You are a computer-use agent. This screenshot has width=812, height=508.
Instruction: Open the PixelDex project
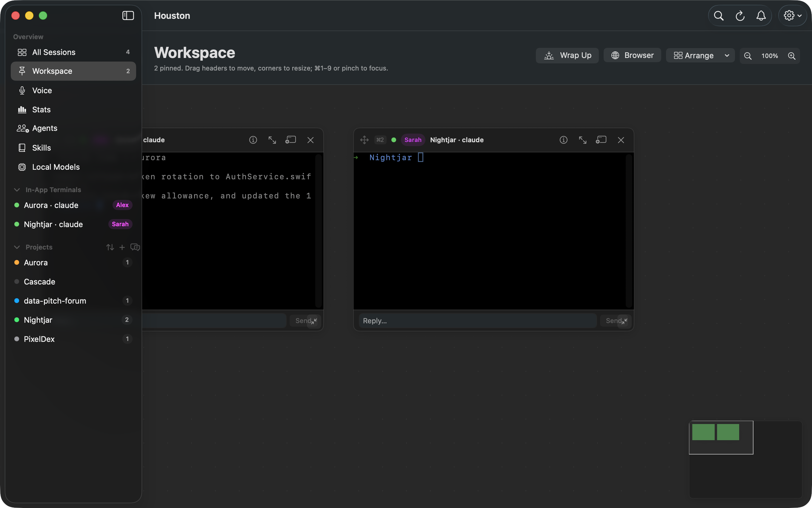click(73, 339)
